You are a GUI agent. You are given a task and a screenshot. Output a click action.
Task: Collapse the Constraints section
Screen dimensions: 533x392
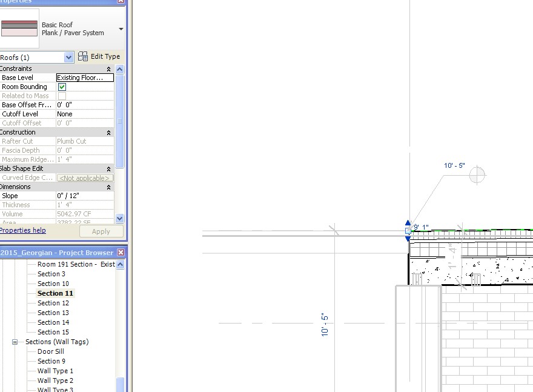109,69
